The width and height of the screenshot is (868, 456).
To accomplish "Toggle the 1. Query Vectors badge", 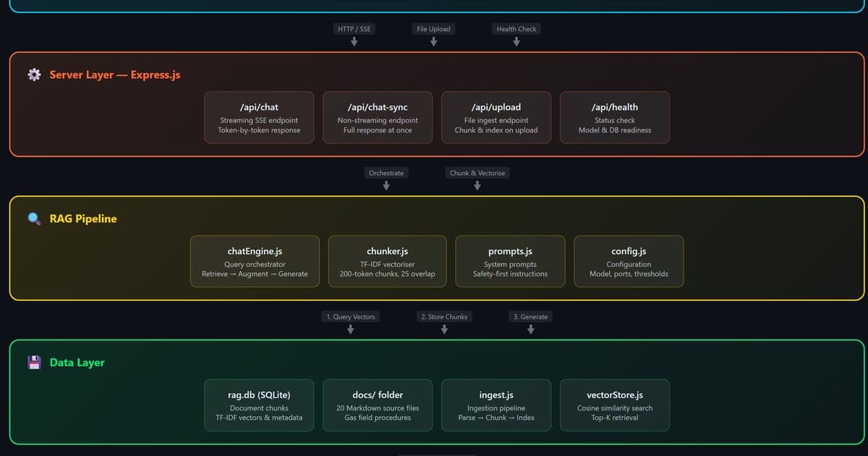I will point(351,316).
